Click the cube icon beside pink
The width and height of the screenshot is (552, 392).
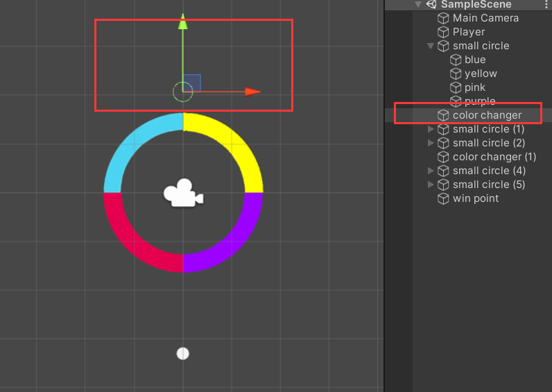456,87
